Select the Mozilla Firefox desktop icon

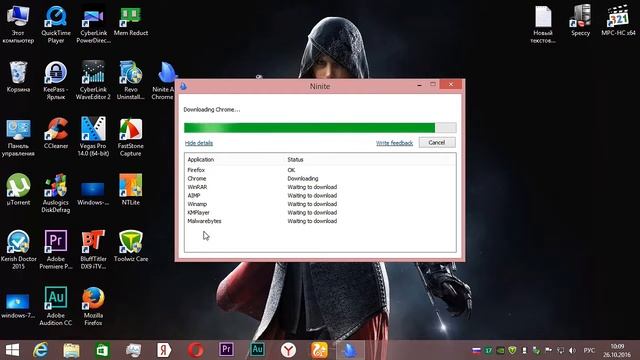coord(93,306)
